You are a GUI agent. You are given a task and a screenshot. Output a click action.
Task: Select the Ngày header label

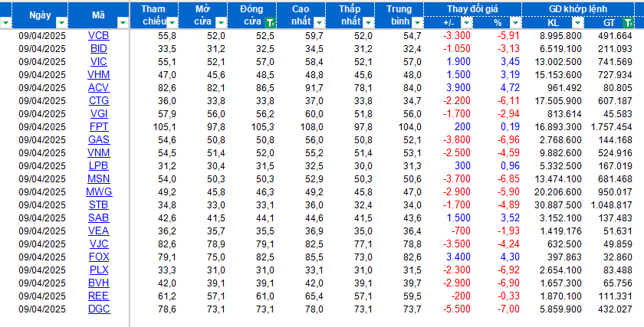[40, 15]
